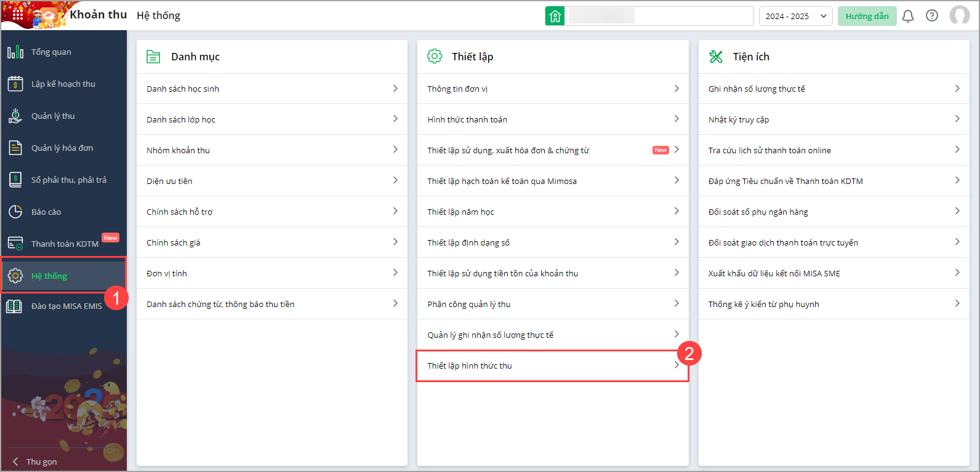The width and height of the screenshot is (980, 472).
Task: Select Quản lý thu in sidebar
Action: point(53,116)
